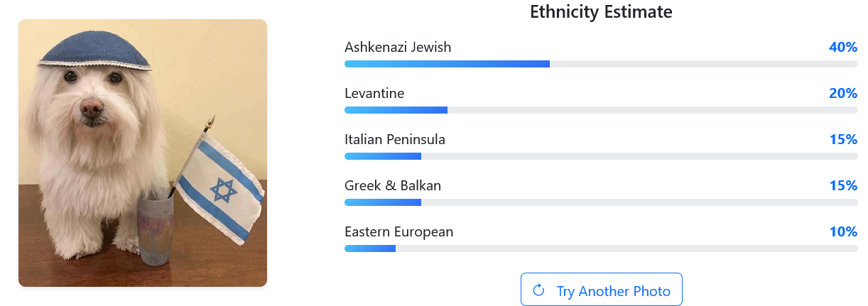Click the Italian Peninsula progress bar
This screenshot has height=306, width=868.
pyautogui.click(x=601, y=156)
